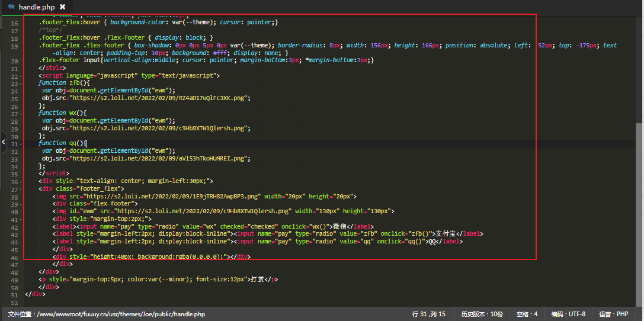Viewport: 644px width, 321px height.
Task: Click the 文件位置 file path in status bar
Action: point(107,314)
